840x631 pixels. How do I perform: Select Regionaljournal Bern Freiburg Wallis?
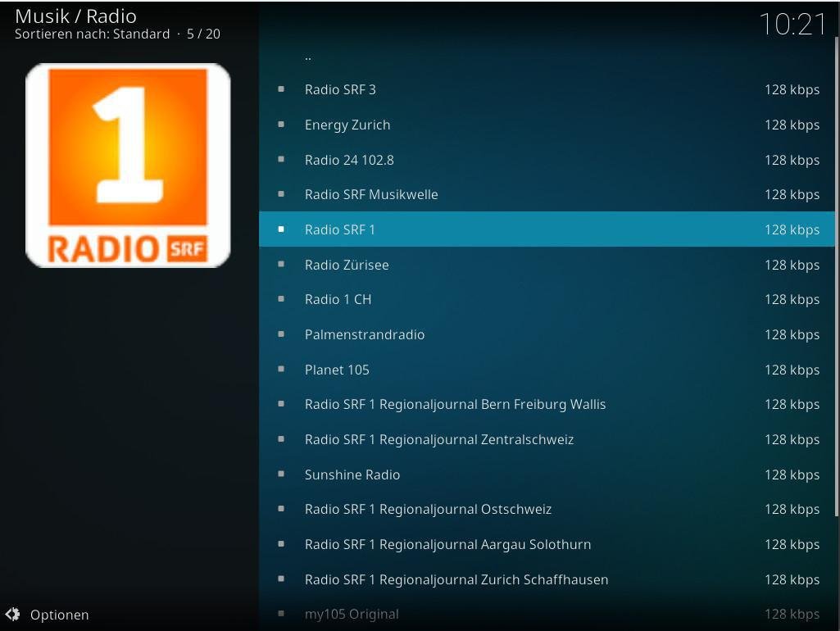tap(547, 405)
